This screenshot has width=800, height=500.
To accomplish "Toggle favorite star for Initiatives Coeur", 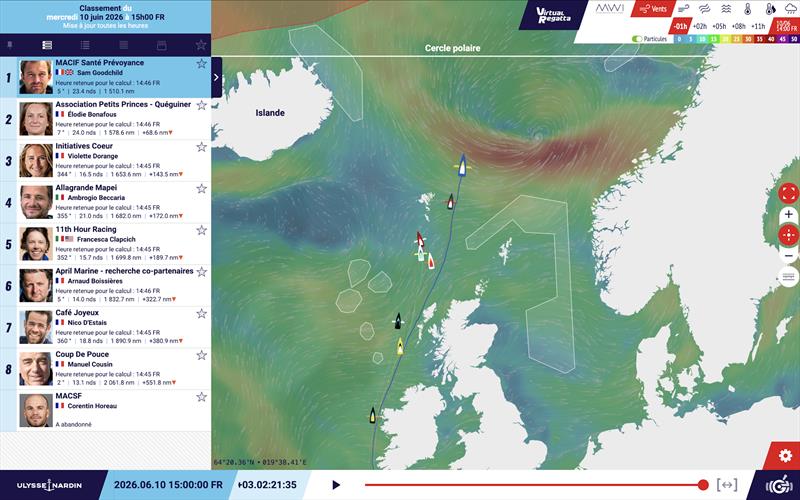I will 202,147.
